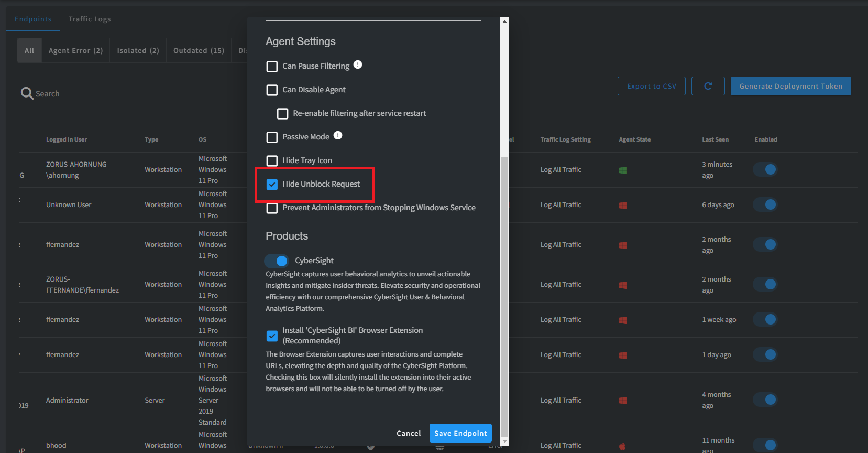Switch to the Traffic Logs tab
This screenshot has height=453, width=868.
coord(90,19)
